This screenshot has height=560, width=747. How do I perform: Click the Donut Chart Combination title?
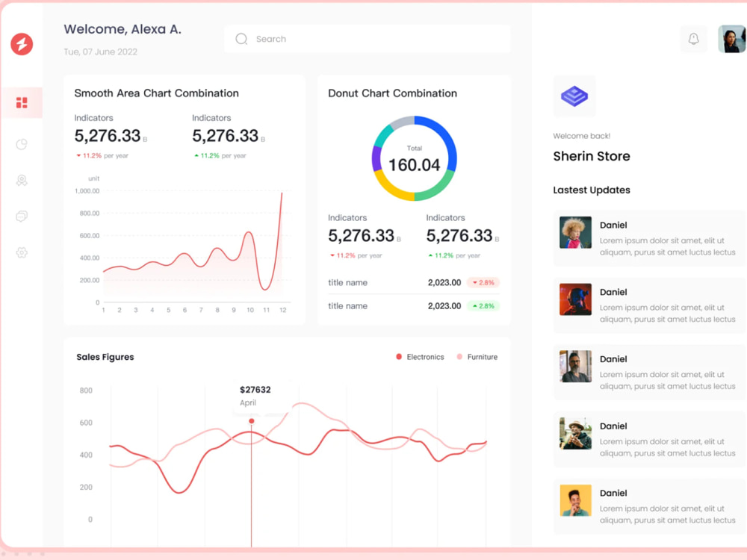coord(392,93)
